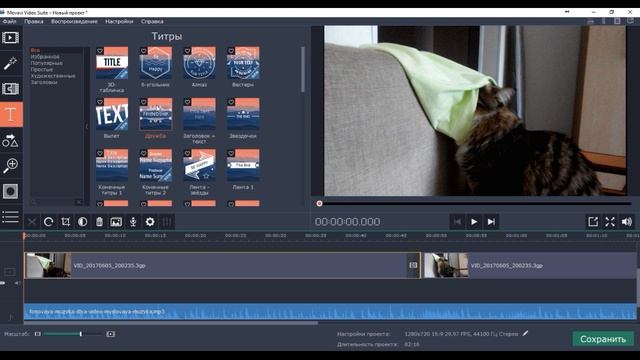Play the video preview

coord(474,222)
